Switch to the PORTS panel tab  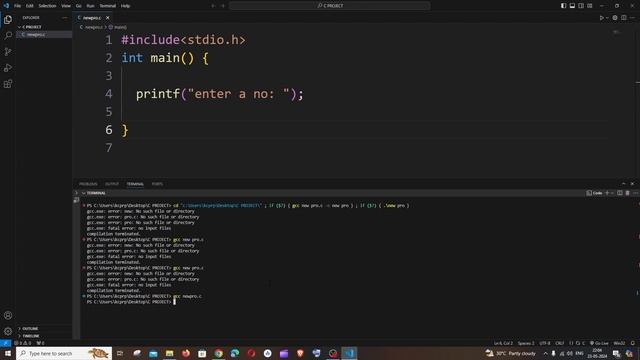tap(157, 184)
